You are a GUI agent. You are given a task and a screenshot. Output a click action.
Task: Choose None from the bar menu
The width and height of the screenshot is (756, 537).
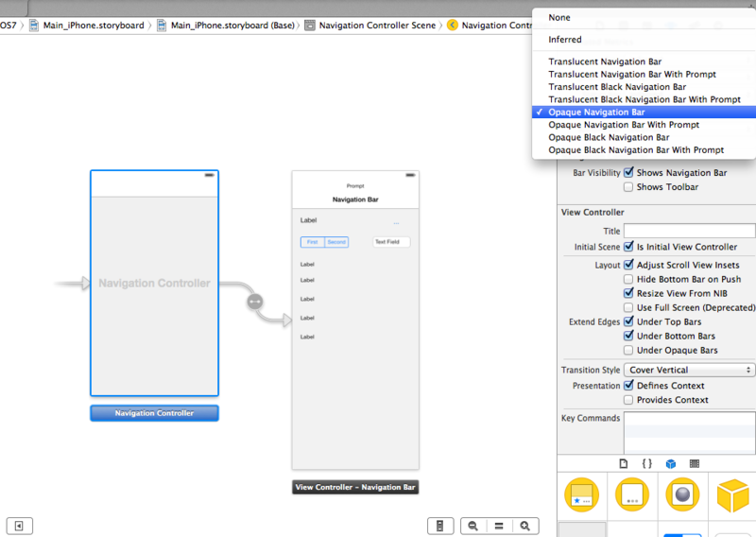click(644, 17)
